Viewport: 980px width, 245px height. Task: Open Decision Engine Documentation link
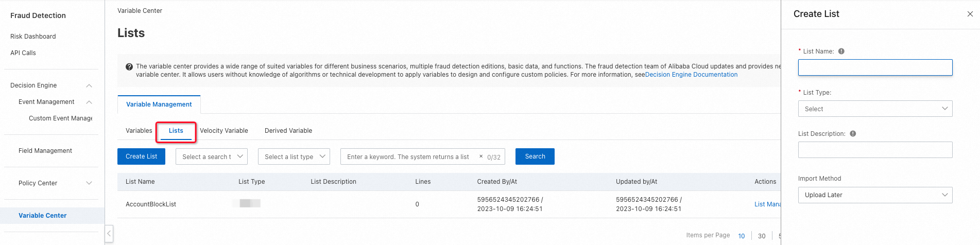point(691,75)
